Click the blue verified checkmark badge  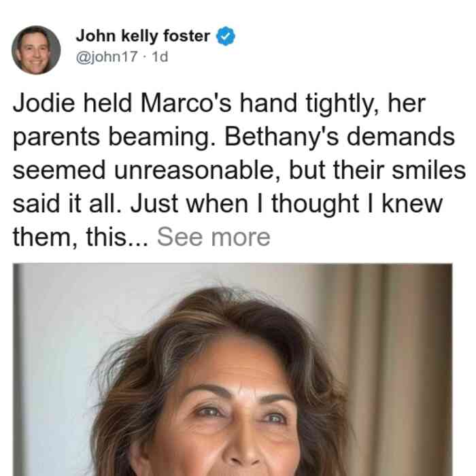(x=226, y=36)
